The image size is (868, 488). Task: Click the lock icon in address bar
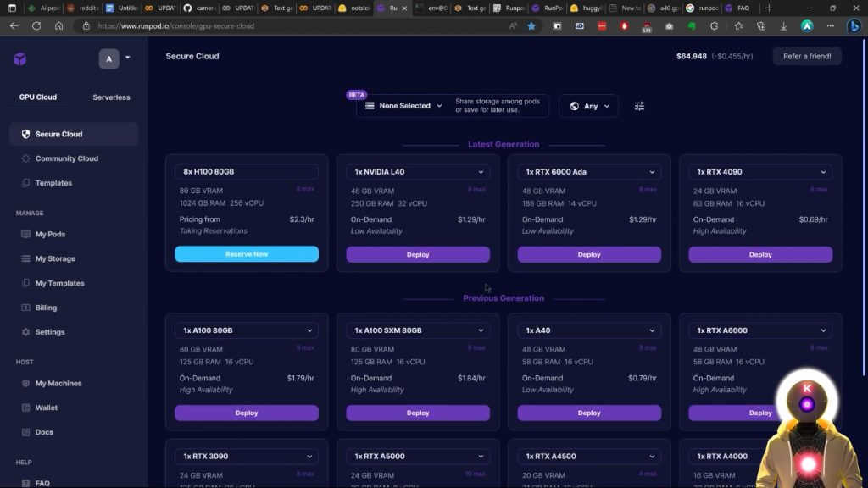click(x=86, y=26)
